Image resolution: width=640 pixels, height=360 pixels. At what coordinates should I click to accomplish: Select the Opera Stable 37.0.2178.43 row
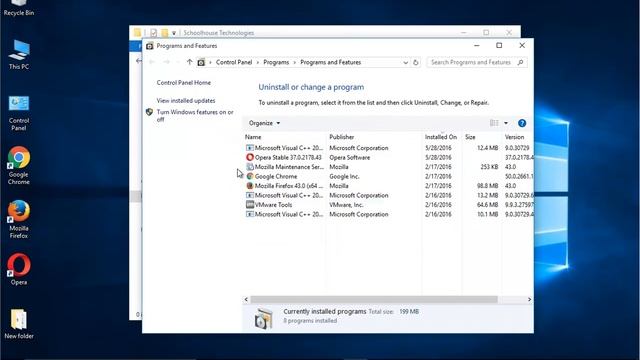389,157
